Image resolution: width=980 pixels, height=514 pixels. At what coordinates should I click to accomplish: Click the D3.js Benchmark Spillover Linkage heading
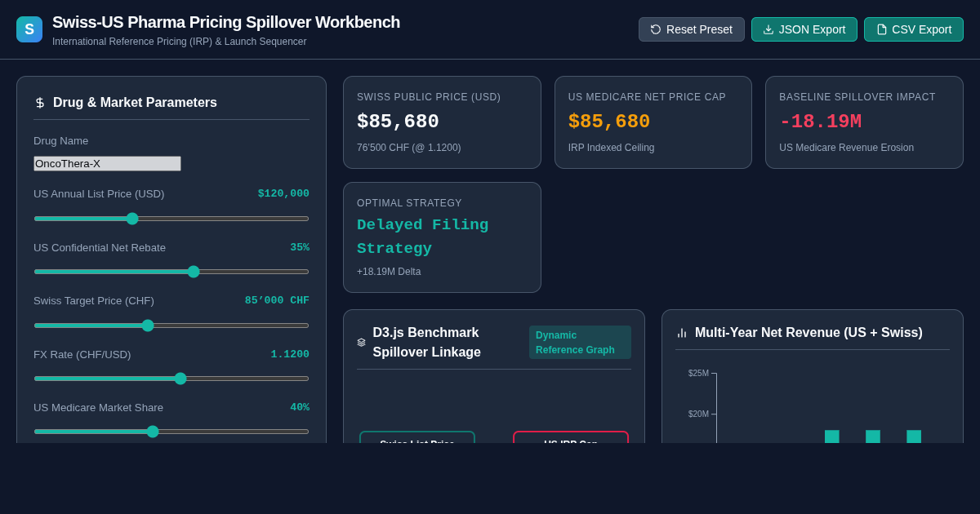click(x=427, y=343)
